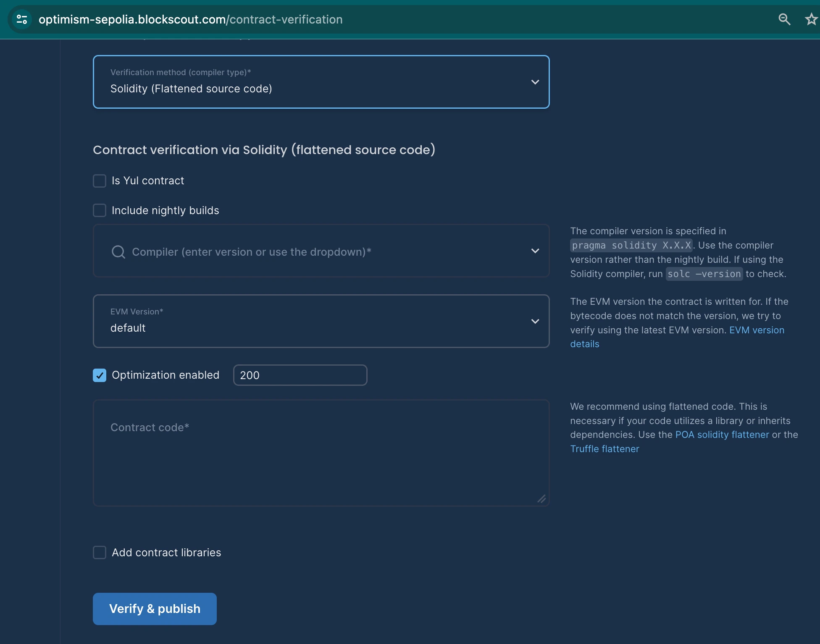820x644 pixels.
Task: Click the browser URL address text
Action: (x=190, y=19)
